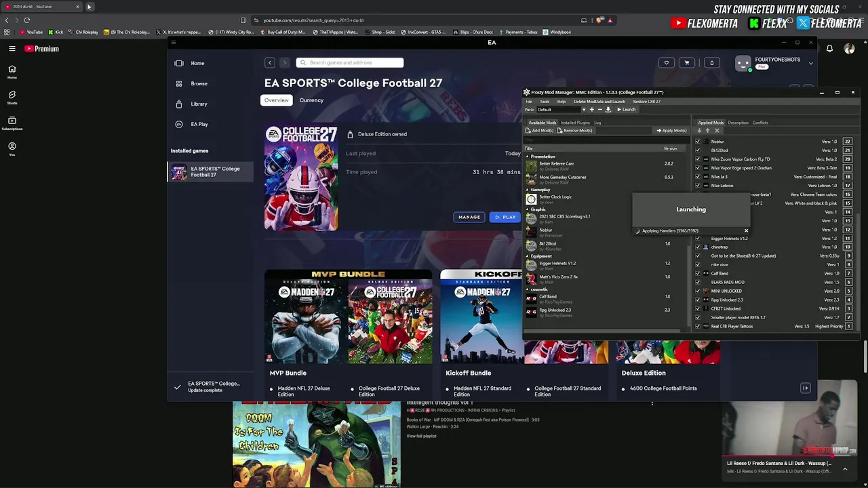Open the File menu in Frosty Mod Manager
Screen dimensions: 868x488
click(x=529, y=102)
